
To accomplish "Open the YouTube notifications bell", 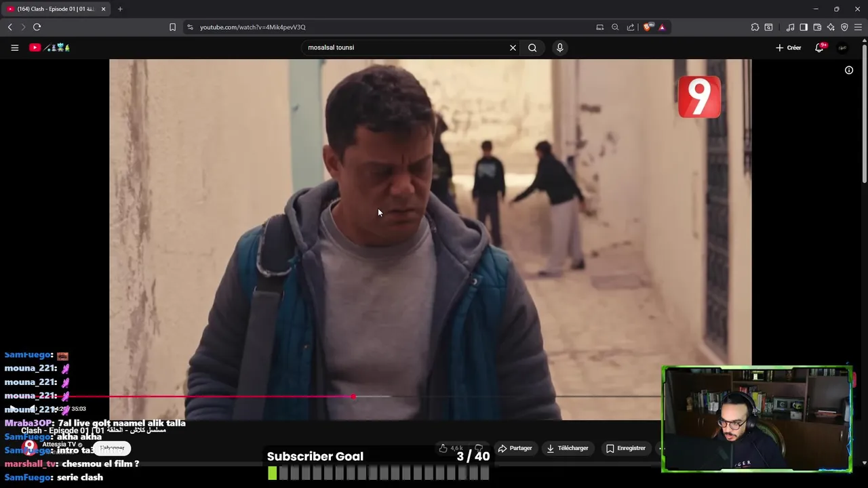I will tap(820, 47).
